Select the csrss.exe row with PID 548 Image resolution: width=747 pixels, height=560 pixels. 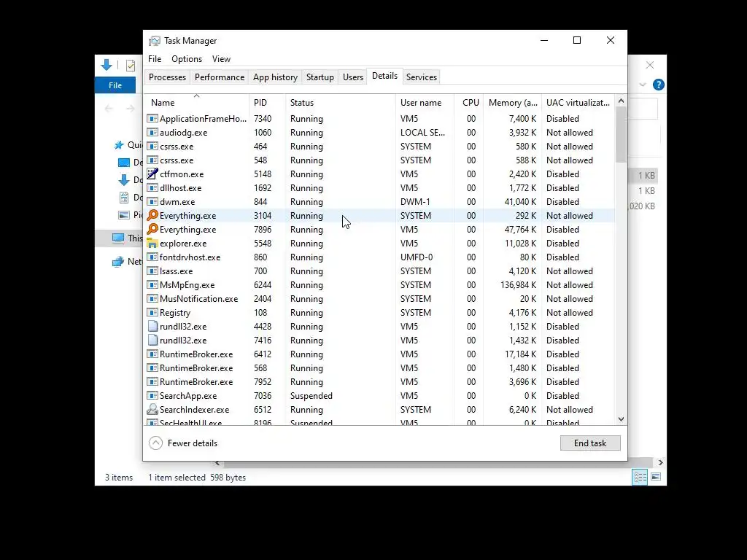(379, 160)
